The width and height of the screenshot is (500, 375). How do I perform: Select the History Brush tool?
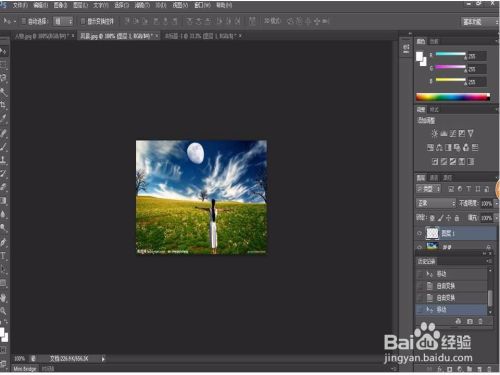(x=3, y=173)
